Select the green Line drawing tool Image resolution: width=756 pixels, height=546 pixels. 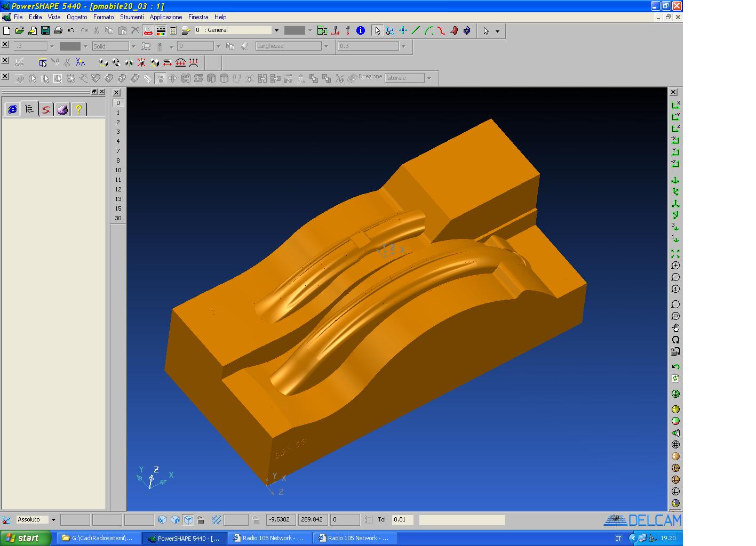click(416, 30)
